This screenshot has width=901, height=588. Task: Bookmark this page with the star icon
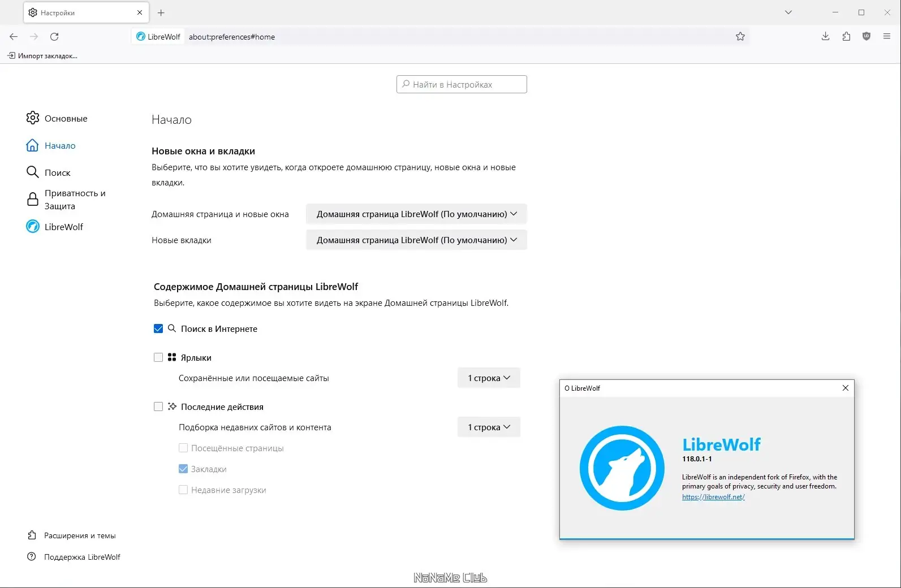coord(740,37)
